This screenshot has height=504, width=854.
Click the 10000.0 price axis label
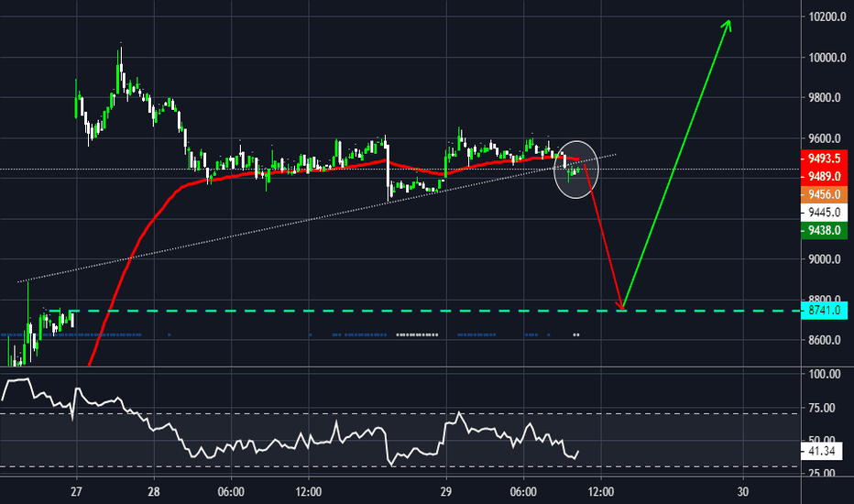827,58
